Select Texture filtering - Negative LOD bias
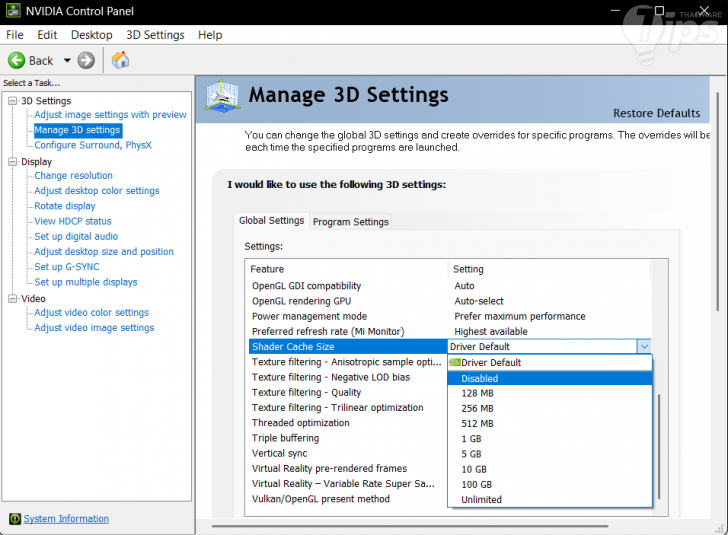The height and width of the screenshot is (535, 728). click(x=348, y=377)
